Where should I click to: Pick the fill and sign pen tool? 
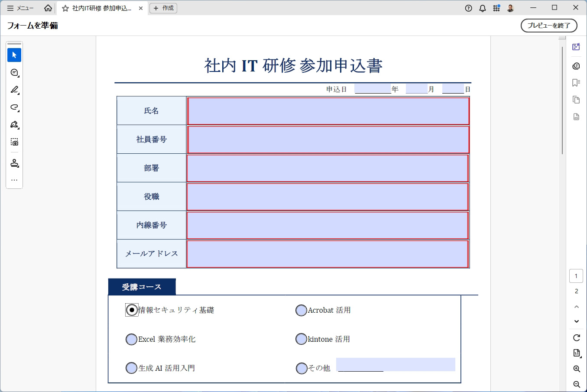pyautogui.click(x=14, y=125)
